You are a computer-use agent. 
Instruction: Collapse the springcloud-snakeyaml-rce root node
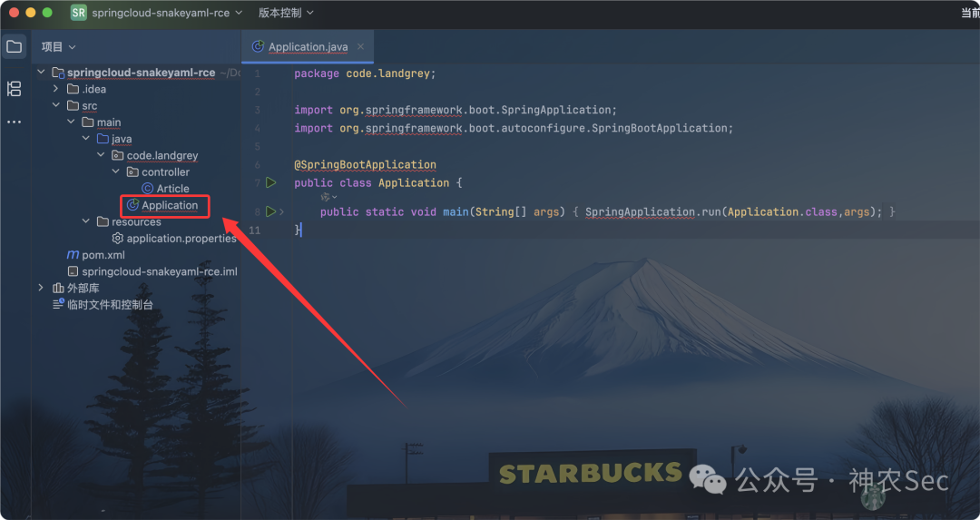[41, 72]
